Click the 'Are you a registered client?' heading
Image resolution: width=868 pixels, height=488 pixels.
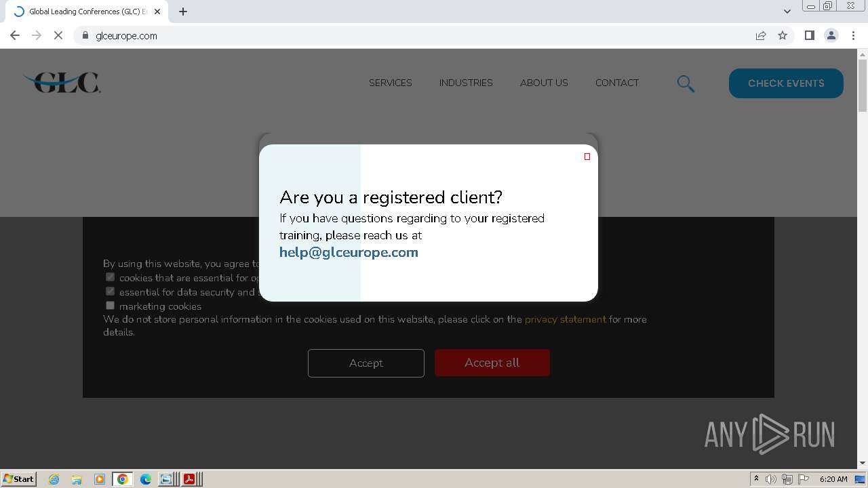point(391,197)
